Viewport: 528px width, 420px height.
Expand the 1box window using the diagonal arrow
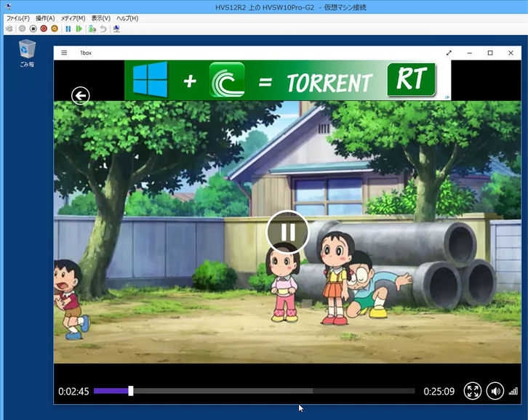[x=449, y=53]
